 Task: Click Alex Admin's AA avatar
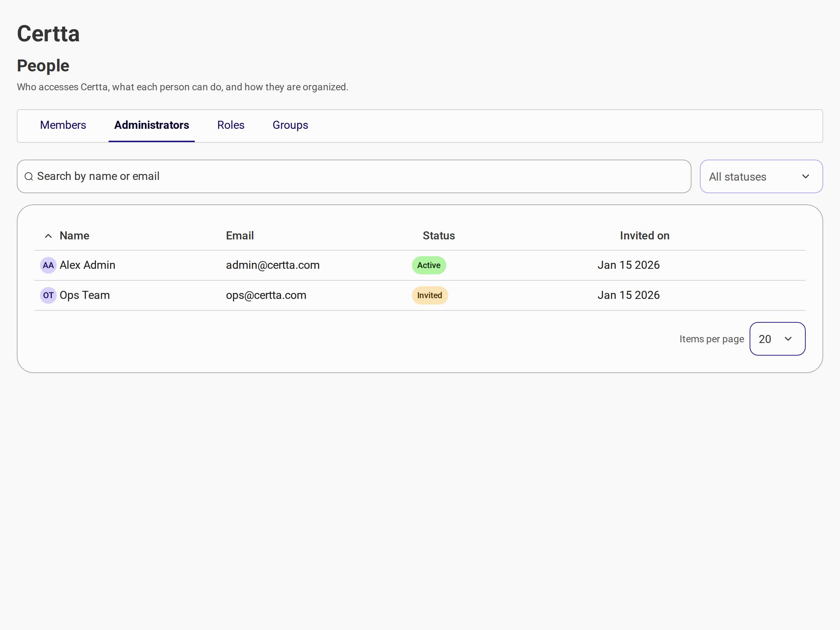click(48, 265)
